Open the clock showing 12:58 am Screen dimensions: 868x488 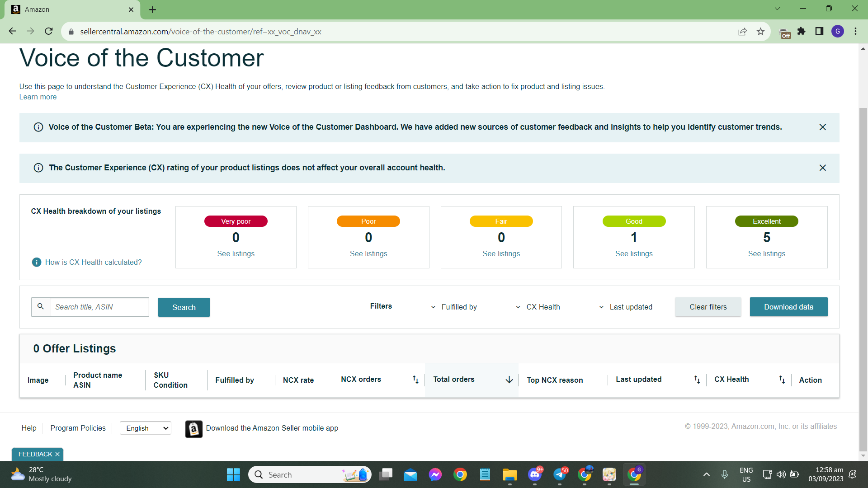826,474
